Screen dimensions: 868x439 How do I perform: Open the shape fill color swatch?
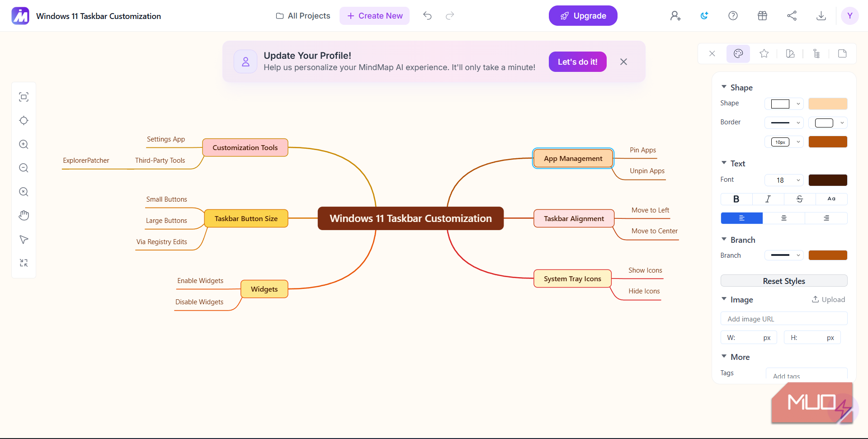[828, 104]
